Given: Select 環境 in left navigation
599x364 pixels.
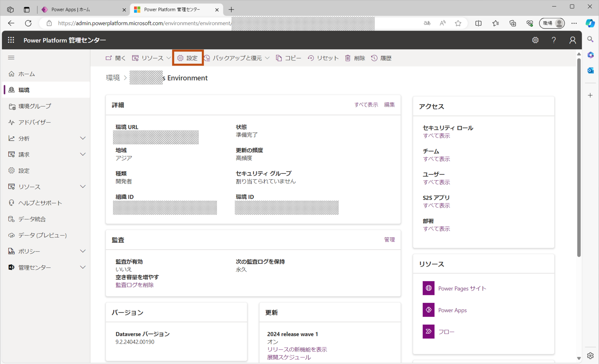Looking at the screenshot, I should [46, 90].
